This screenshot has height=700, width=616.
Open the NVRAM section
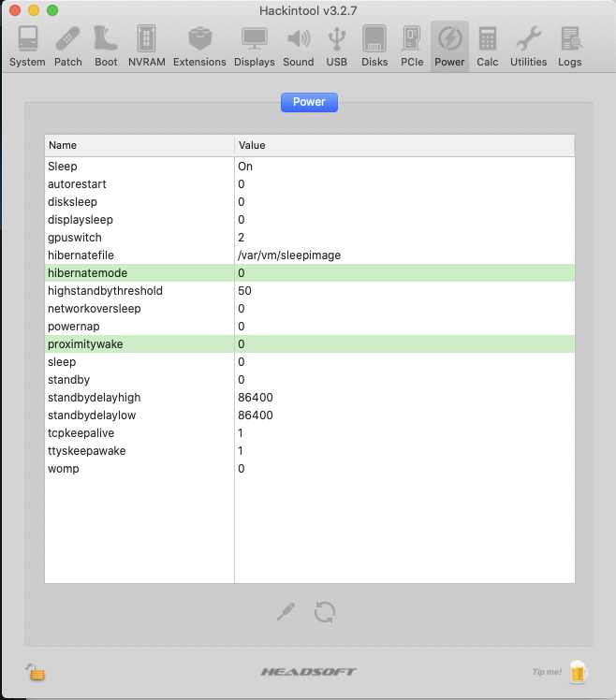(x=147, y=47)
